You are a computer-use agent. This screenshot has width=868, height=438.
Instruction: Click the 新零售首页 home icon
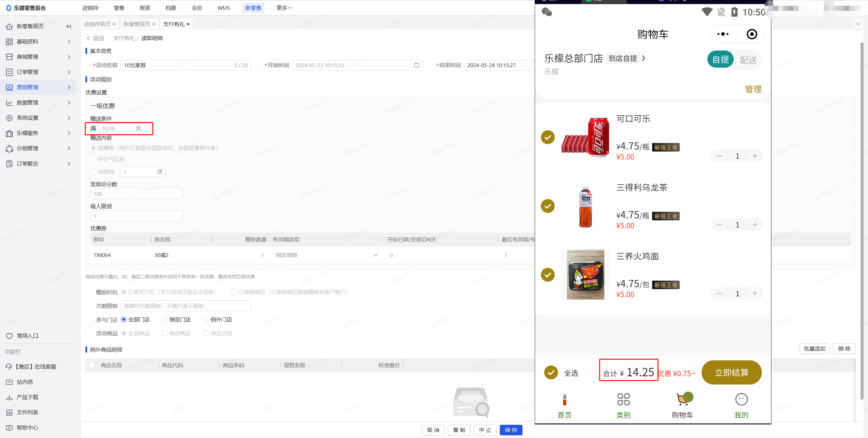click(x=9, y=26)
